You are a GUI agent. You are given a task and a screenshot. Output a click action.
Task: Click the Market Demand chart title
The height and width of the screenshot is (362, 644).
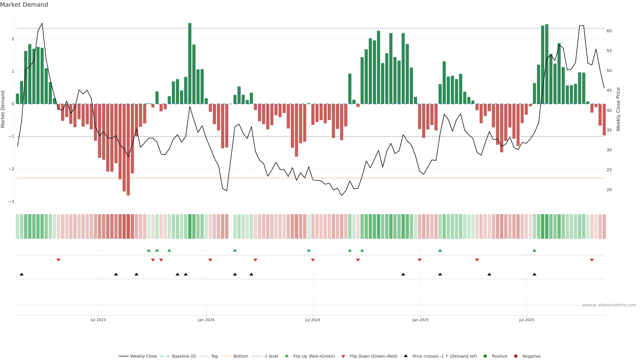(x=24, y=5)
